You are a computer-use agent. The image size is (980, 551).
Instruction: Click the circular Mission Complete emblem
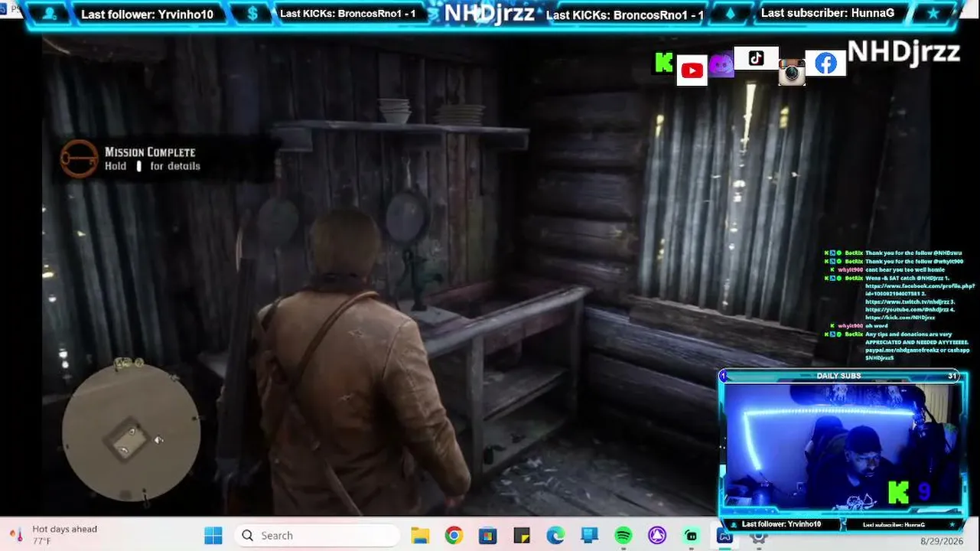click(x=79, y=159)
